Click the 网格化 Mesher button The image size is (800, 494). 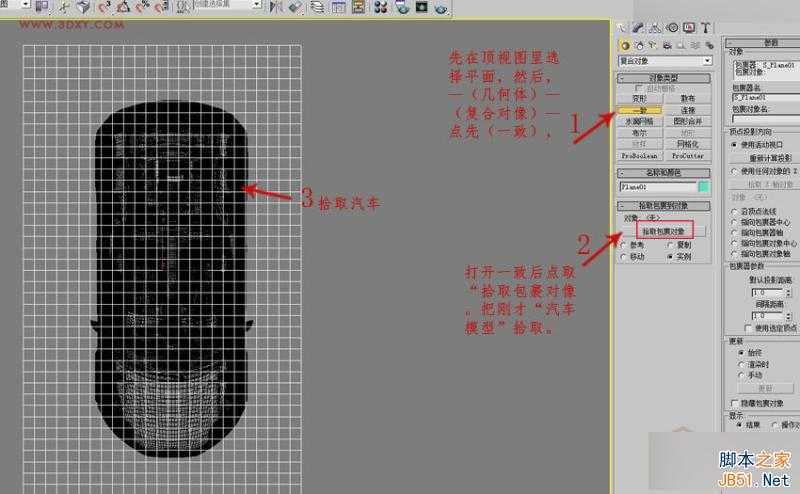pyautogui.click(x=688, y=144)
